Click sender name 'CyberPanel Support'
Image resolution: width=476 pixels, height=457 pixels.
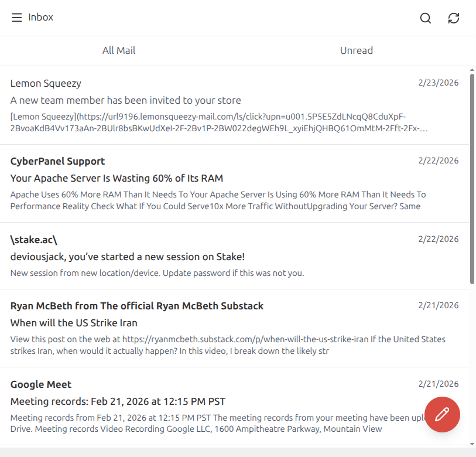[x=57, y=161]
